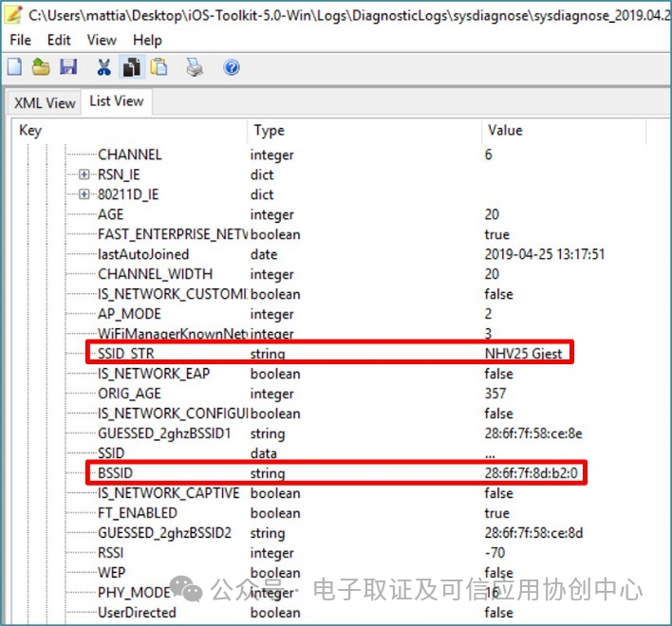The image size is (672, 626).
Task: Click the value 28:6f:7f:58:ce:8e
Action: click(533, 433)
